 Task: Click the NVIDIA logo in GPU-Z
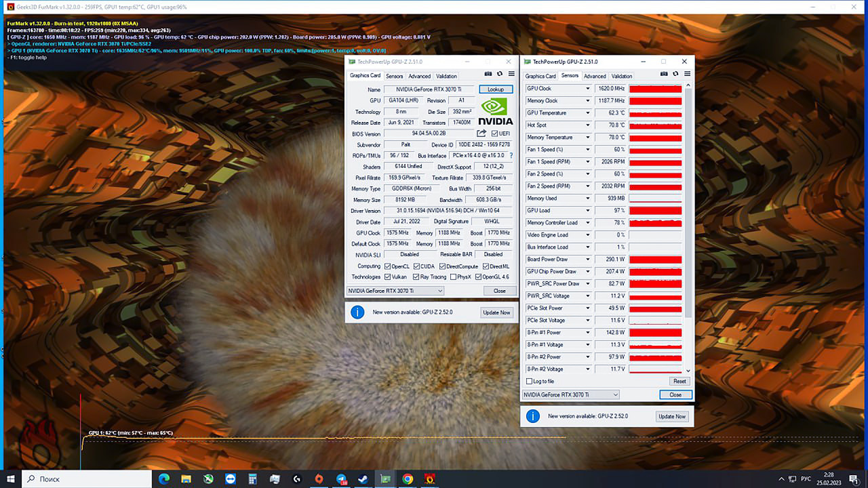click(496, 112)
